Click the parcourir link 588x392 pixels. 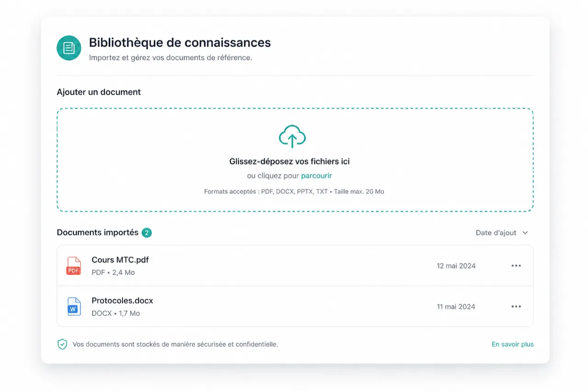point(317,176)
